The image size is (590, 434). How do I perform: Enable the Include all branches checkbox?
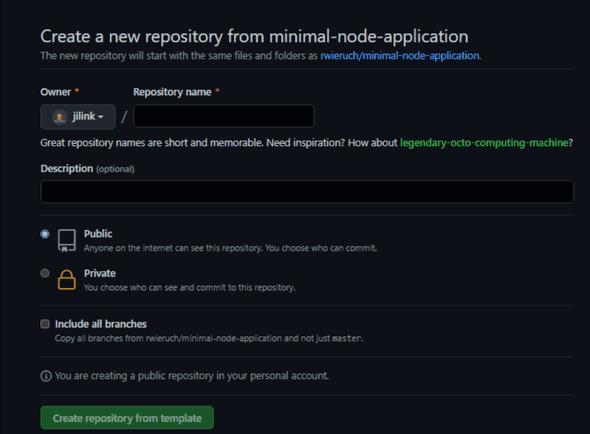[45, 324]
